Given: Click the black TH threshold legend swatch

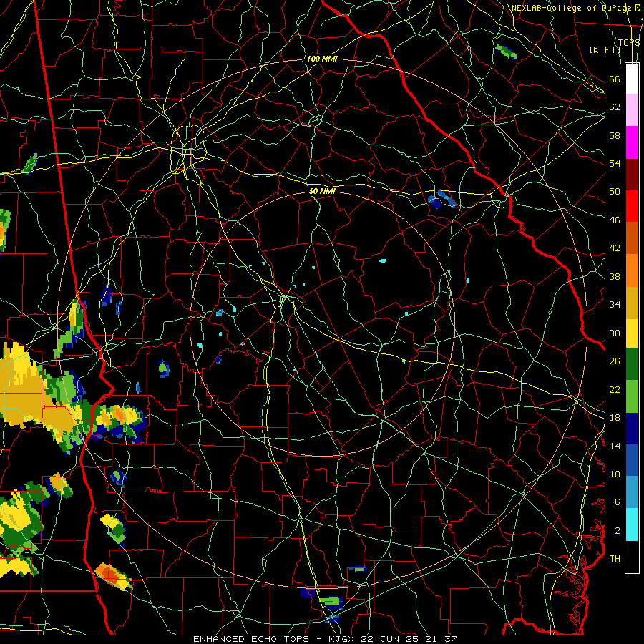Looking at the screenshot, I should [x=632, y=557].
